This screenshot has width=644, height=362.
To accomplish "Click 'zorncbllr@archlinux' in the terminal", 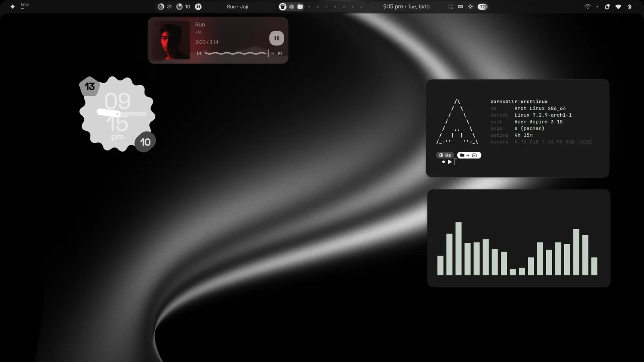I will pos(519,101).
